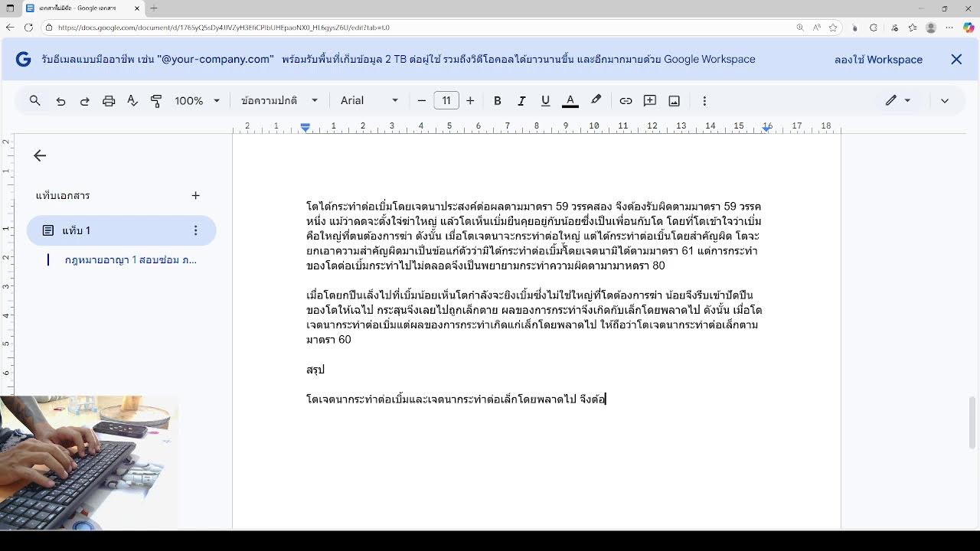The height and width of the screenshot is (551, 980).
Task: Open the paragraph style dropdown
Action: pyautogui.click(x=279, y=100)
